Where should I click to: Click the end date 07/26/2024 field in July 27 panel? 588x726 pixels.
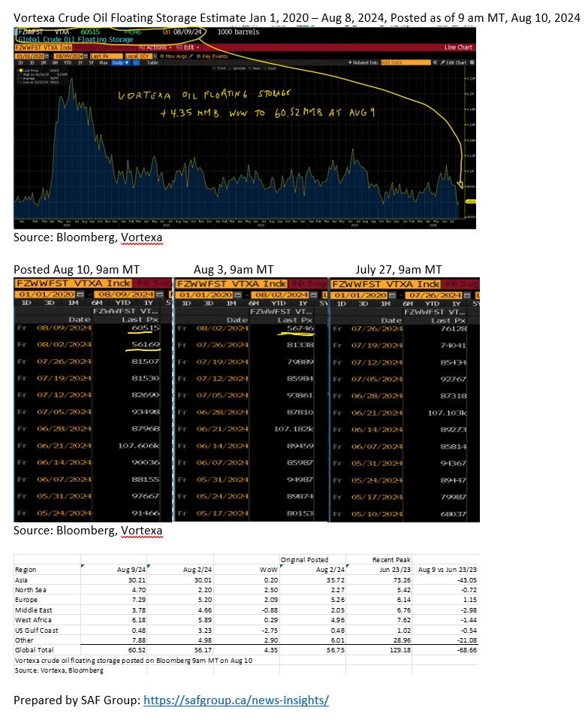coord(434,295)
